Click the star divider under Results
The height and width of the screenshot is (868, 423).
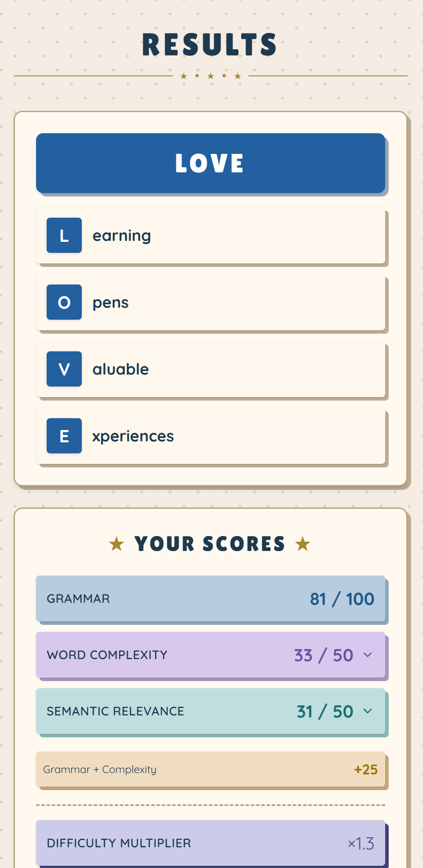click(x=211, y=76)
